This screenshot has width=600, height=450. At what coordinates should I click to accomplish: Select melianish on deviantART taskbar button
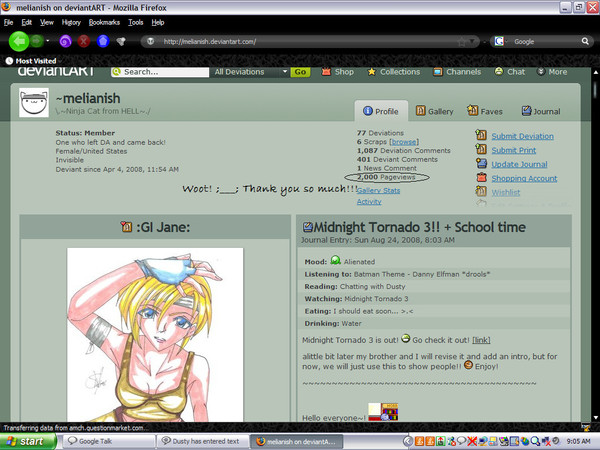point(297,442)
